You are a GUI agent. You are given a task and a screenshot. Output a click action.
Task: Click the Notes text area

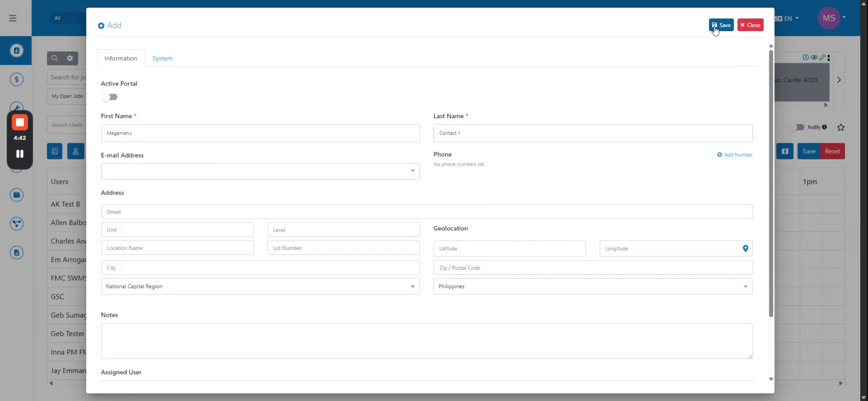427,341
